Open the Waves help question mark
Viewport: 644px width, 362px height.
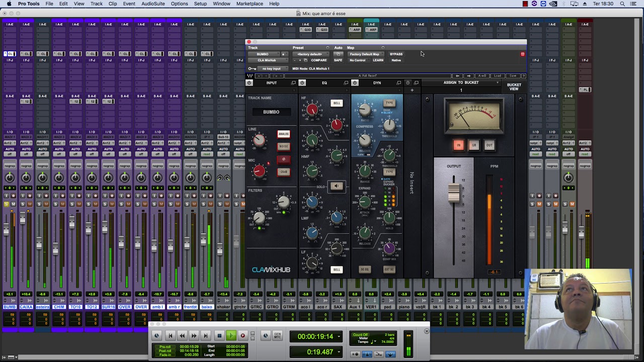523,76
